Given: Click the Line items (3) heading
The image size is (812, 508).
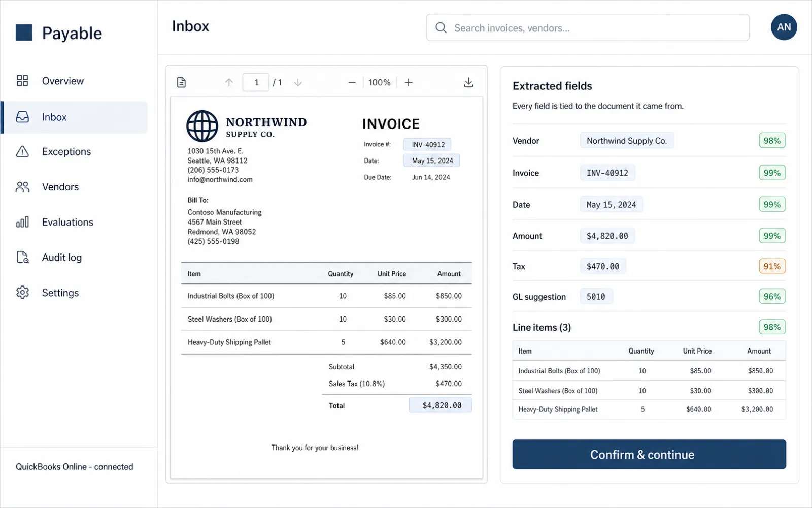Looking at the screenshot, I should pyautogui.click(x=542, y=327).
